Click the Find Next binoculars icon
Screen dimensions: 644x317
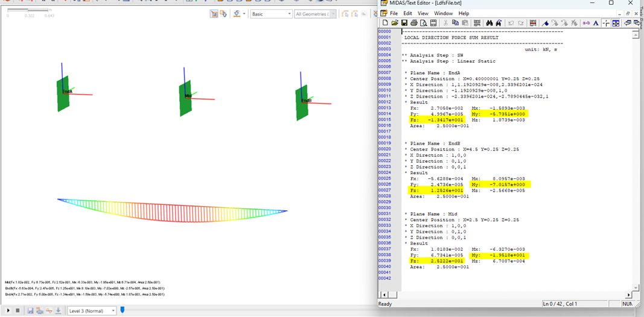[498, 23]
